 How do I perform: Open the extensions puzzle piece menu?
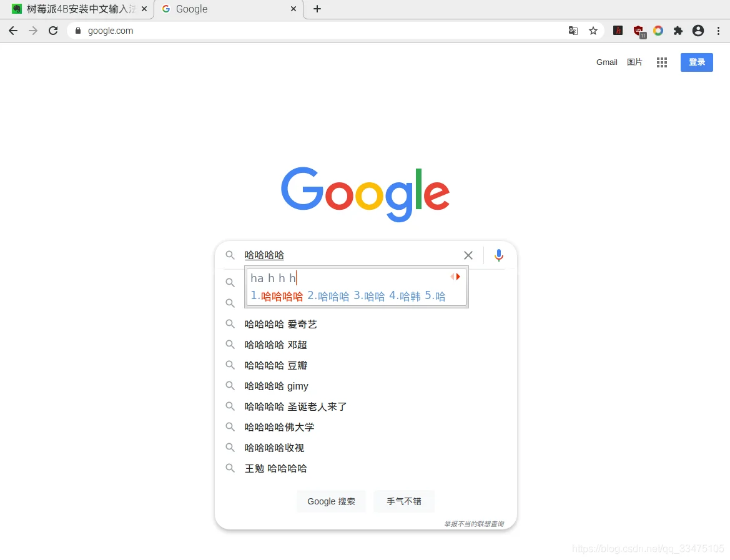tap(678, 31)
